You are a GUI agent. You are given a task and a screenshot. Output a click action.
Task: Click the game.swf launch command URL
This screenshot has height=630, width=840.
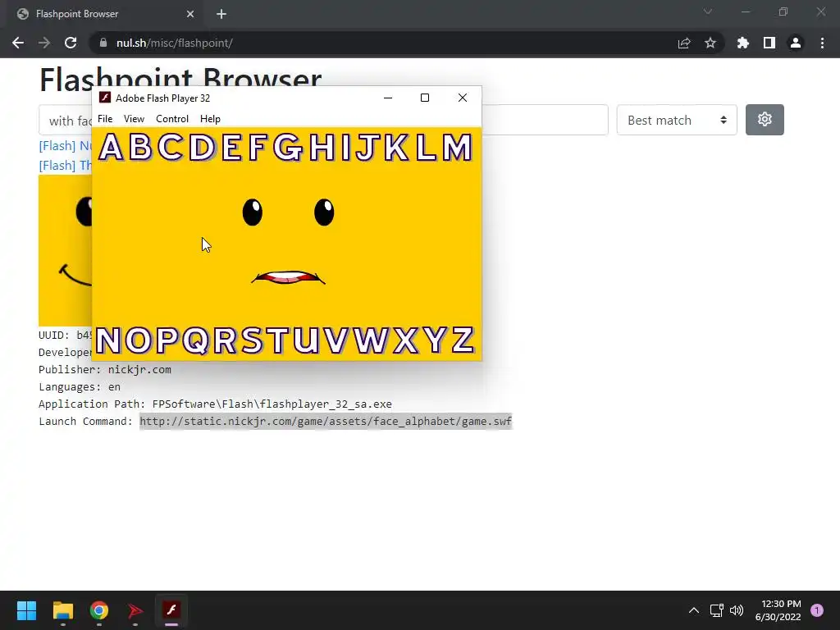click(x=326, y=421)
